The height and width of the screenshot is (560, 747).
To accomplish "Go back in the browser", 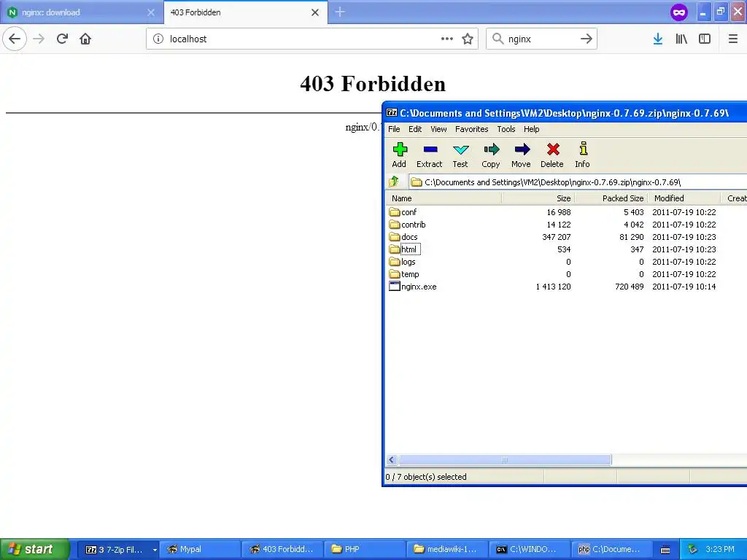I will click(15, 39).
